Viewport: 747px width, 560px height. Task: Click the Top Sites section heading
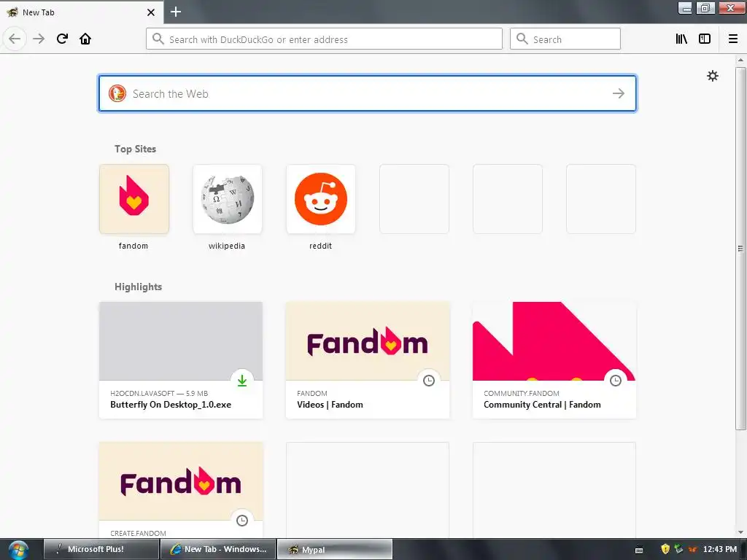pos(135,149)
